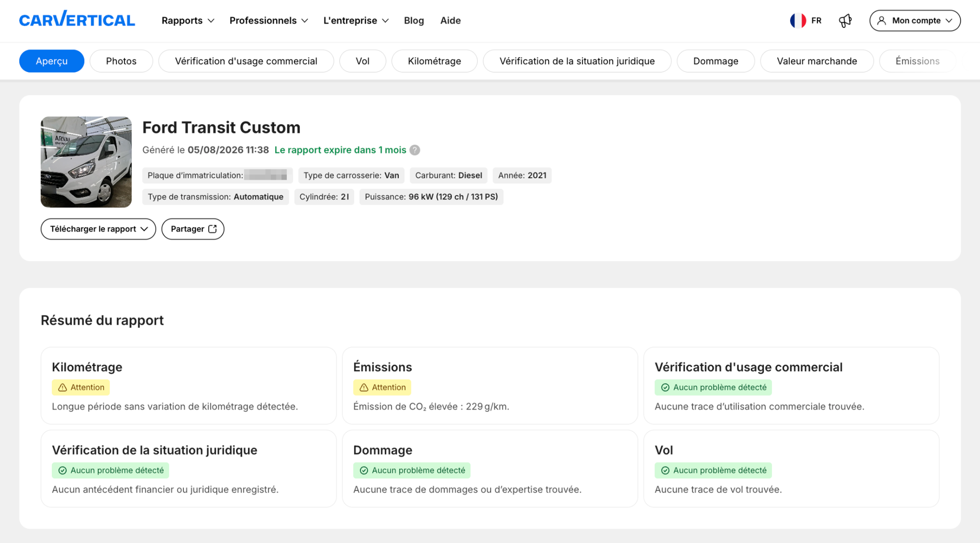Open the Valeur marchande tab

pyautogui.click(x=817, y=61)
